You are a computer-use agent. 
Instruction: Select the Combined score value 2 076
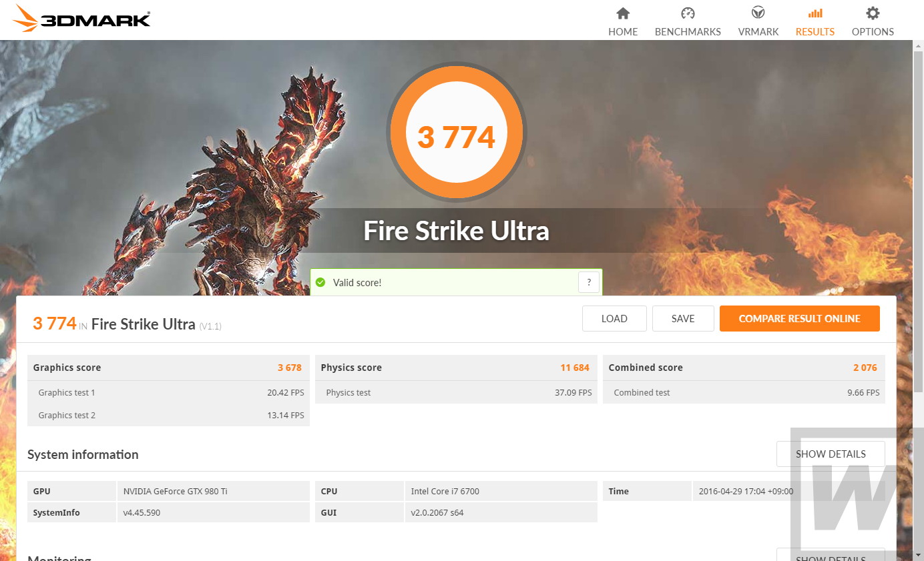[x=865, y=368]
